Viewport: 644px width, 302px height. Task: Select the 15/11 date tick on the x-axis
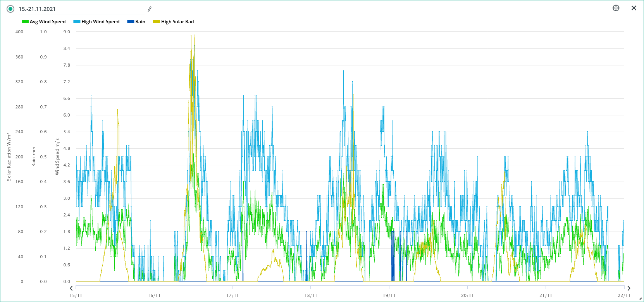click(76, 295)
